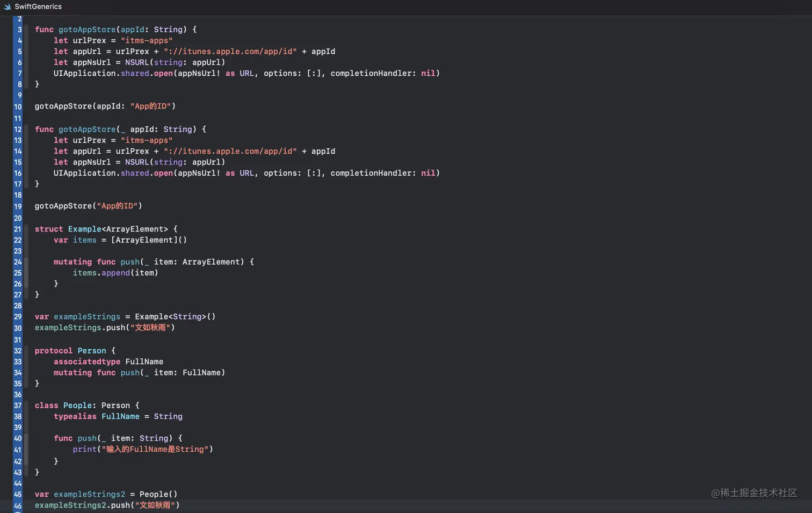Click the gotoAppStore function name on line 3
812x513 pixels.
87,30
